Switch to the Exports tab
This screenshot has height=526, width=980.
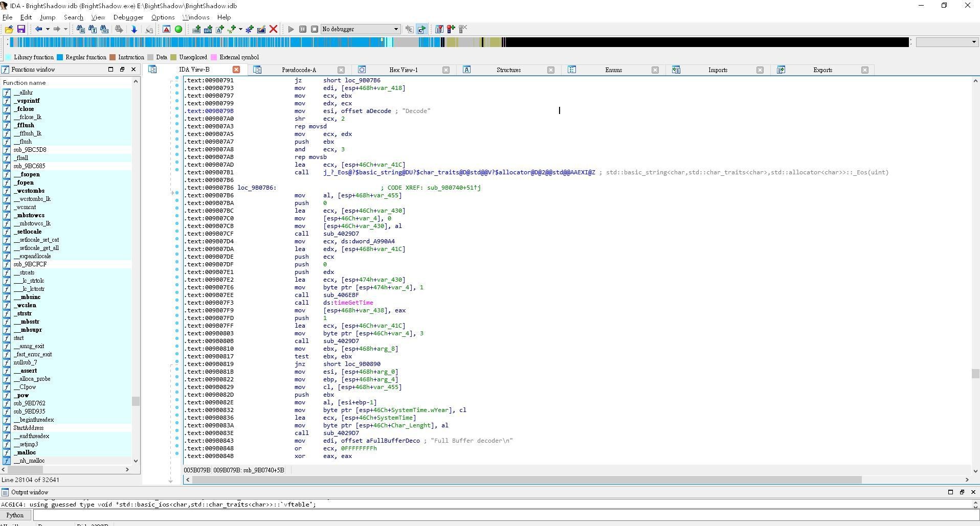pos(822,70)
